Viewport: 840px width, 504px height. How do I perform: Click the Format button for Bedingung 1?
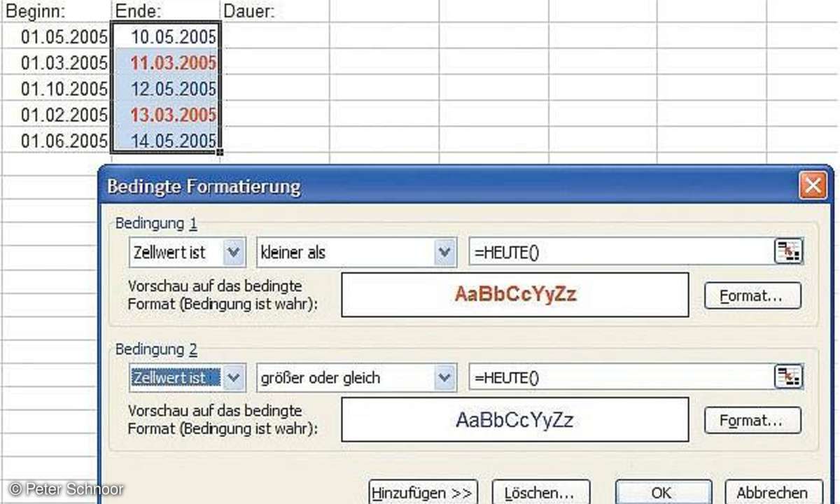752,295
